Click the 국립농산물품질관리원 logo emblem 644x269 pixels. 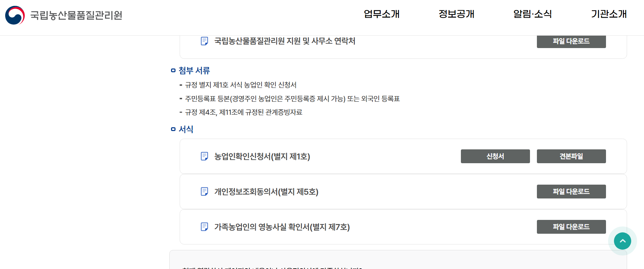(x=15, y=15)
